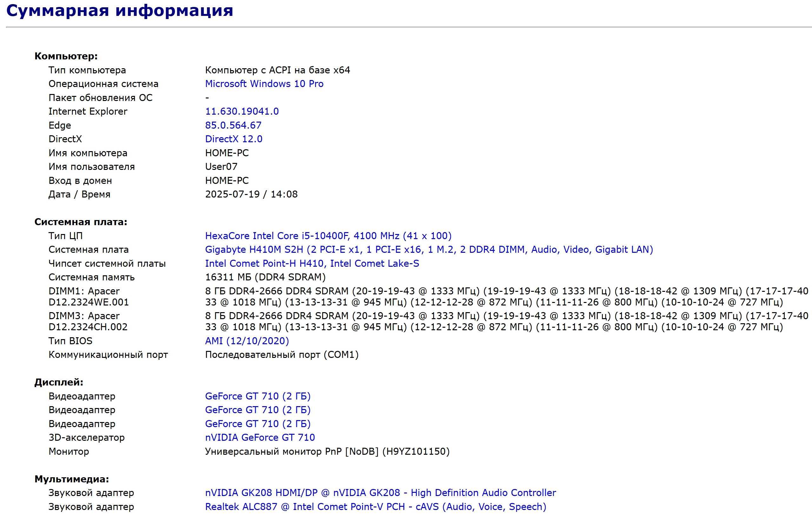
Task: Open the HexaCore Intel Core i5-10400F link
Action: [328, 236]
